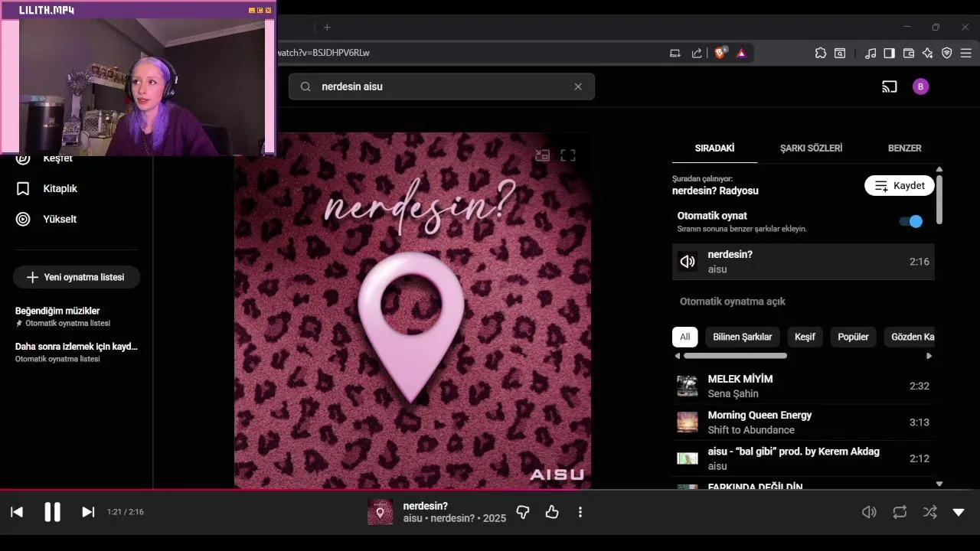980x551 pixels.
Task: Skip to the next track
Action: [88, 512]
